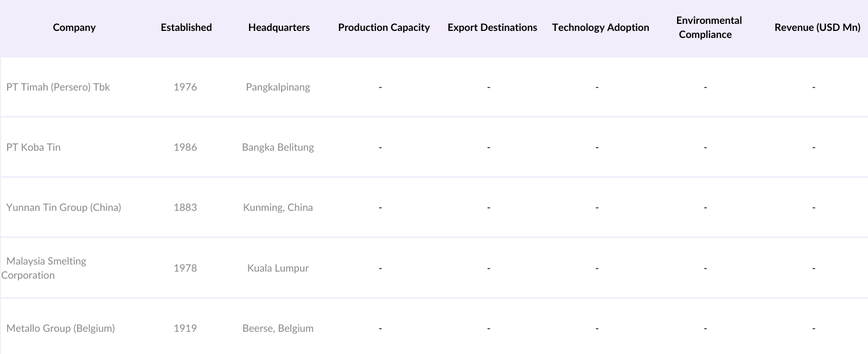868x354 pixels.
Task: Click the Company column header
Action: click(x=74, y=28)
